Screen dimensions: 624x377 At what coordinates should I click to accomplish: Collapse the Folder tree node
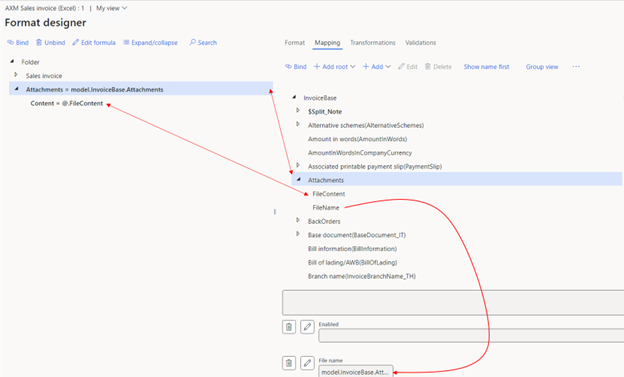pyautogui.click(x=12, y=61)
